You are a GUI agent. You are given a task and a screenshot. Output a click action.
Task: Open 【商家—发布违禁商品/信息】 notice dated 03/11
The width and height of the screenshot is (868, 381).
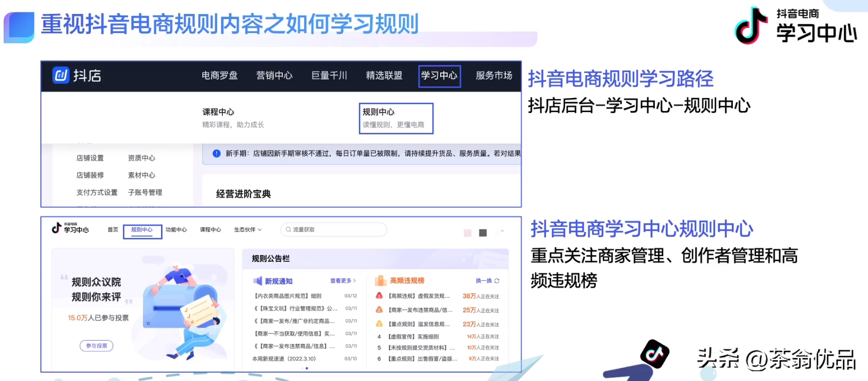[294, 346]
